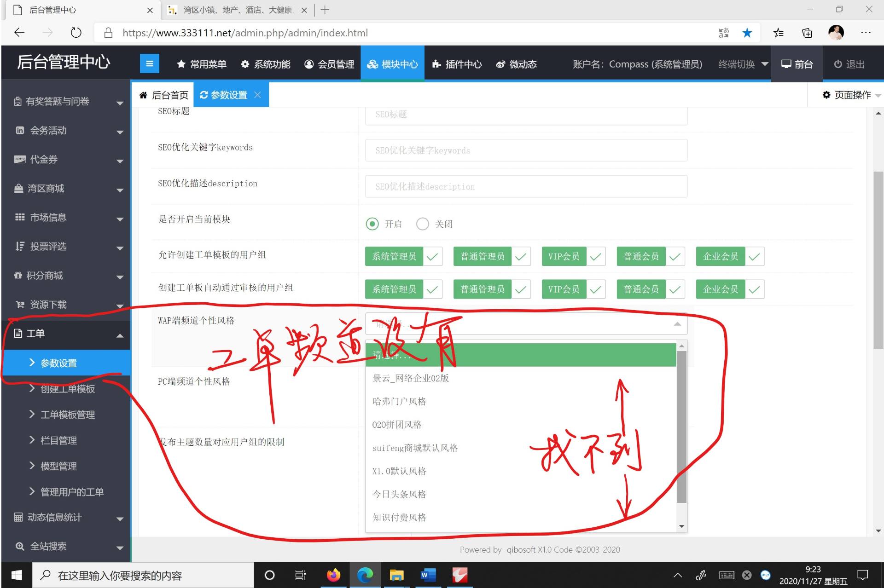Select the 关闭 radio button
884x588 pixels.
point(422,224)
